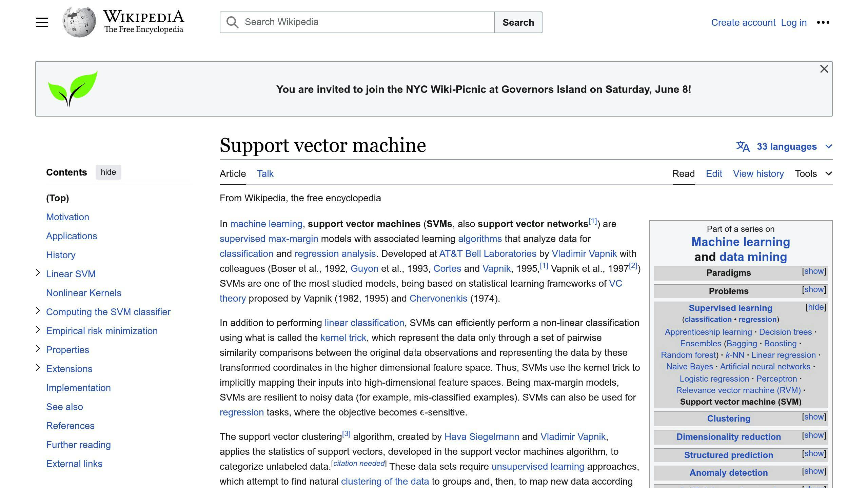Show the Dimensionality reduction section
Screen dimensions: 868x488
point(814,435)
